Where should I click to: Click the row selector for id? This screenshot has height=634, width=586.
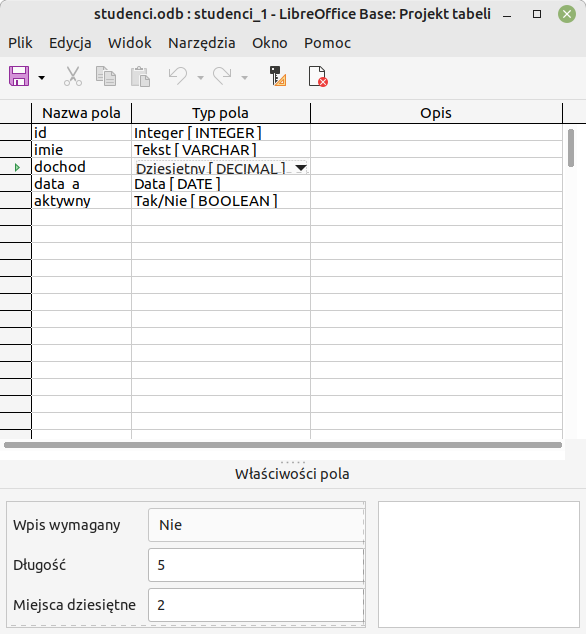[15, 133]
